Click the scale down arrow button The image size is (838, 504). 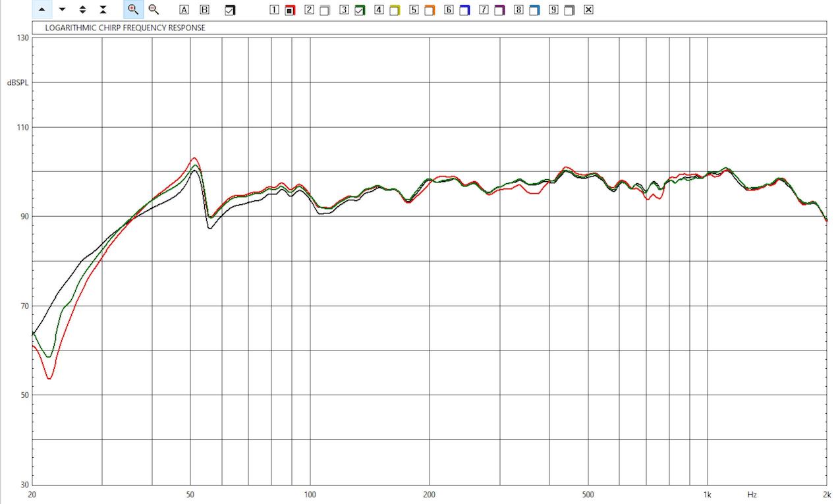(62, 9)
